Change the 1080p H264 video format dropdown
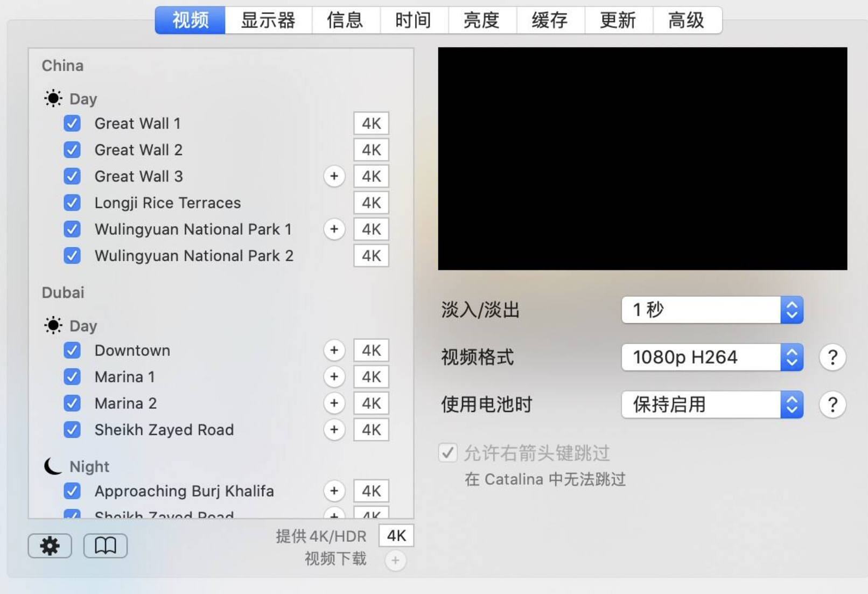This screenshot has height=594, width=868. pos(712,357)
